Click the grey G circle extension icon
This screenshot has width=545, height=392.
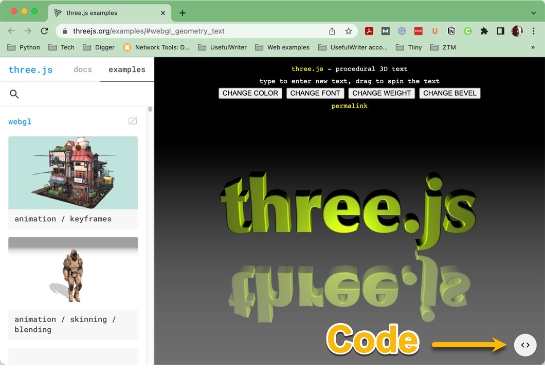click(402, 31)
